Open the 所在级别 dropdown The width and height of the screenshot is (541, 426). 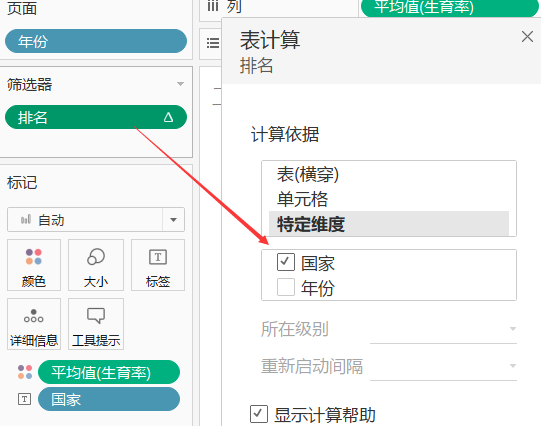point(443,329)
